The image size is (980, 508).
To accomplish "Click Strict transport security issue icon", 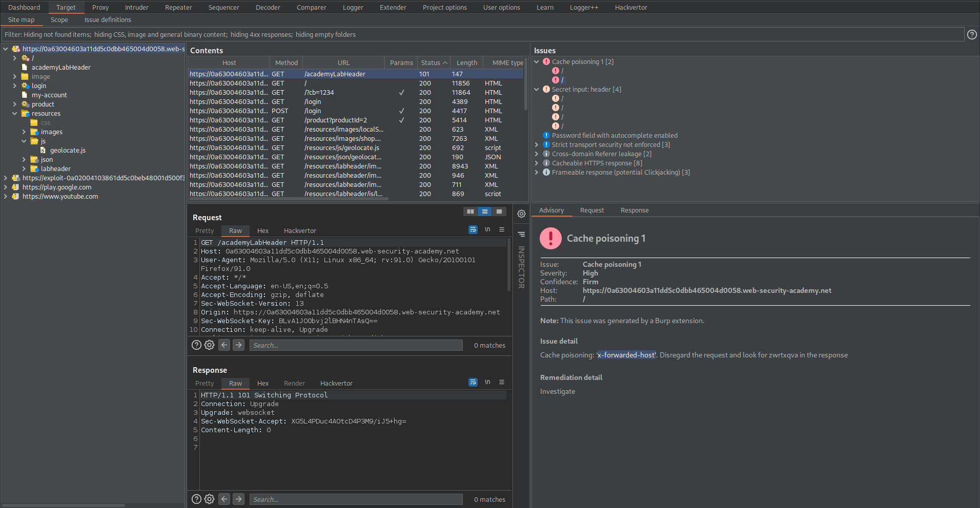I will [x=546, y=144].
